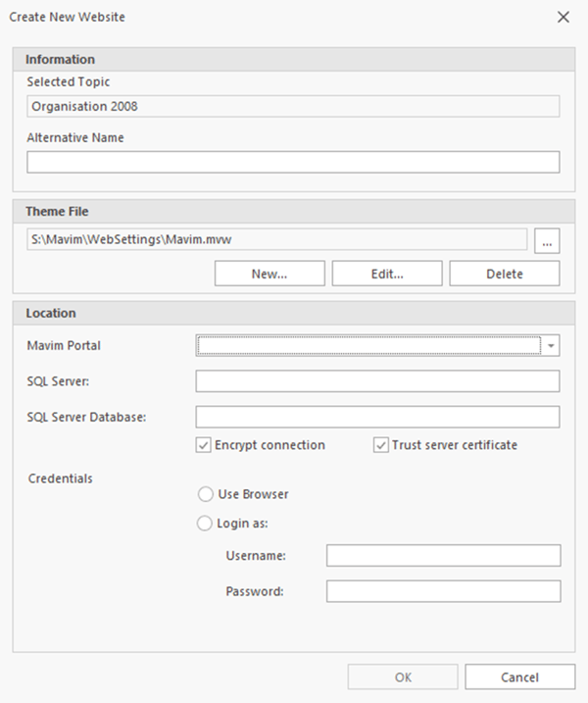Click the Password input field
The image size is (588, 703).
point(443,591)
